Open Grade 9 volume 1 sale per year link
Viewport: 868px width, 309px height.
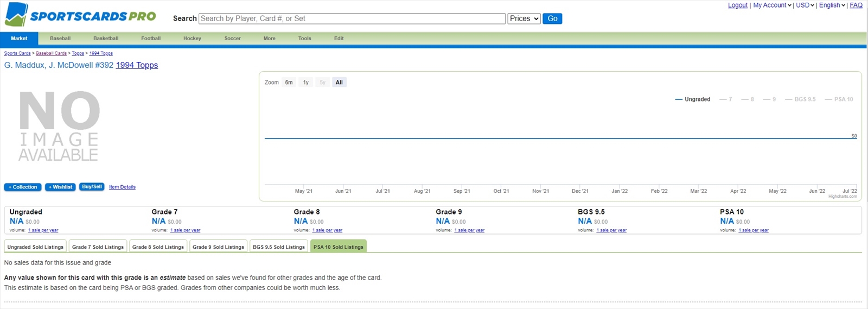pos(469,230)
